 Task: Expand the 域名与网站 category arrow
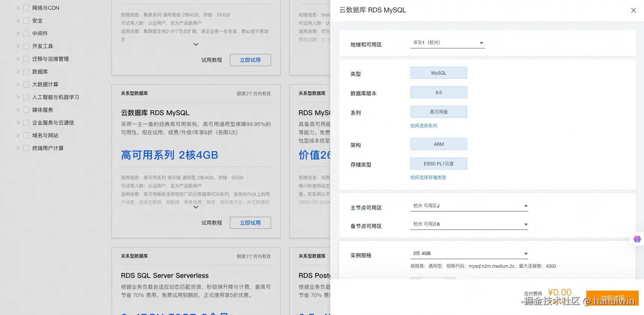18,135
